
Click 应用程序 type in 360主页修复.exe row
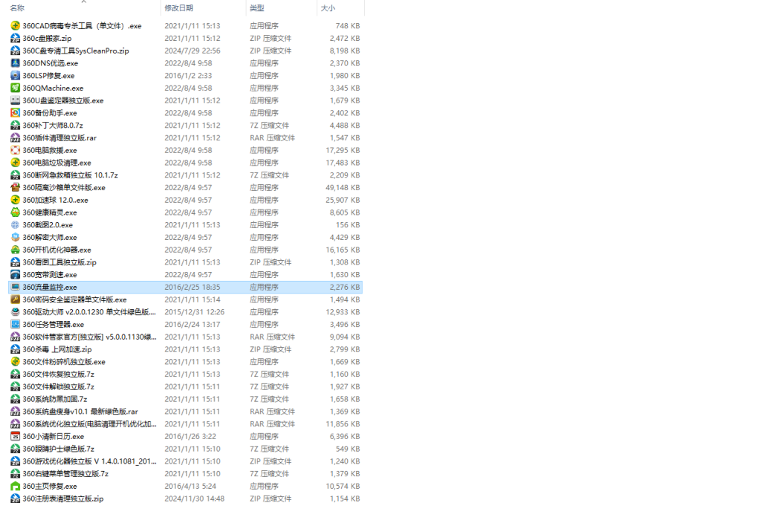(264, 487)
